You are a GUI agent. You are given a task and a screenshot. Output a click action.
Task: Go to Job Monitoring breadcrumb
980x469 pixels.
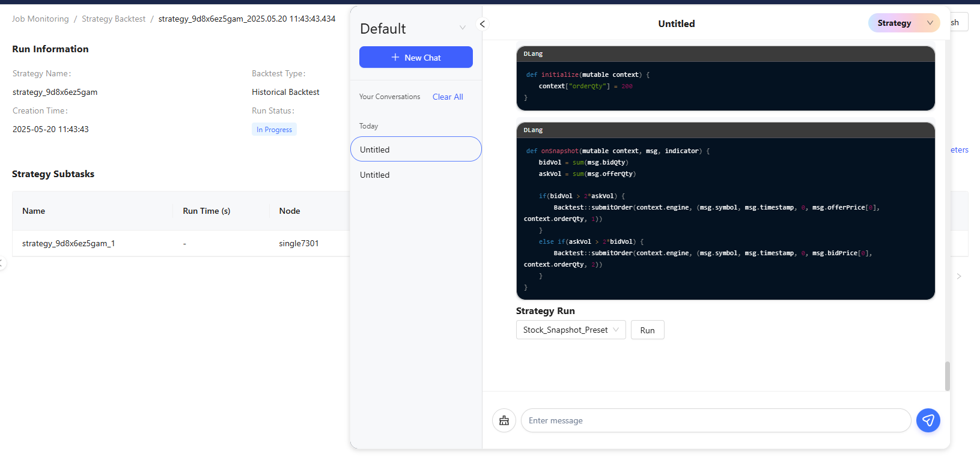[40, 19]
